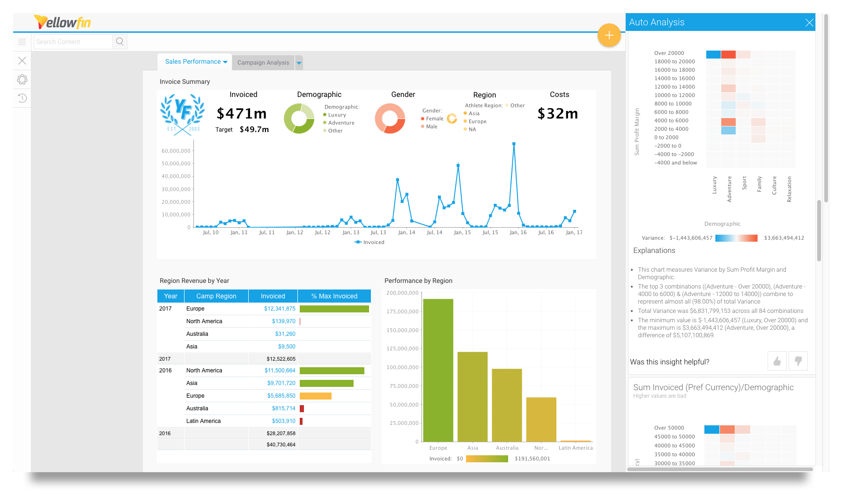Toggle the Female legend item

point(432,119)
